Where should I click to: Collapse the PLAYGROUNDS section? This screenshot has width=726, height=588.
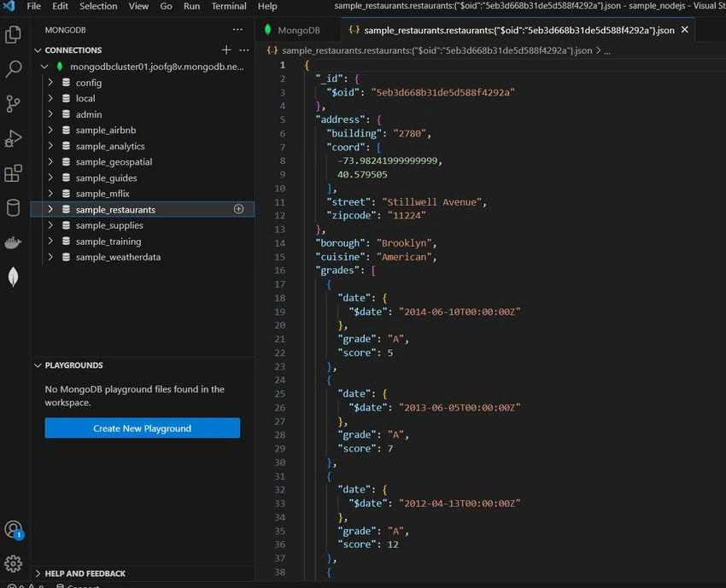pyautogui.click(x=38, y=365)
